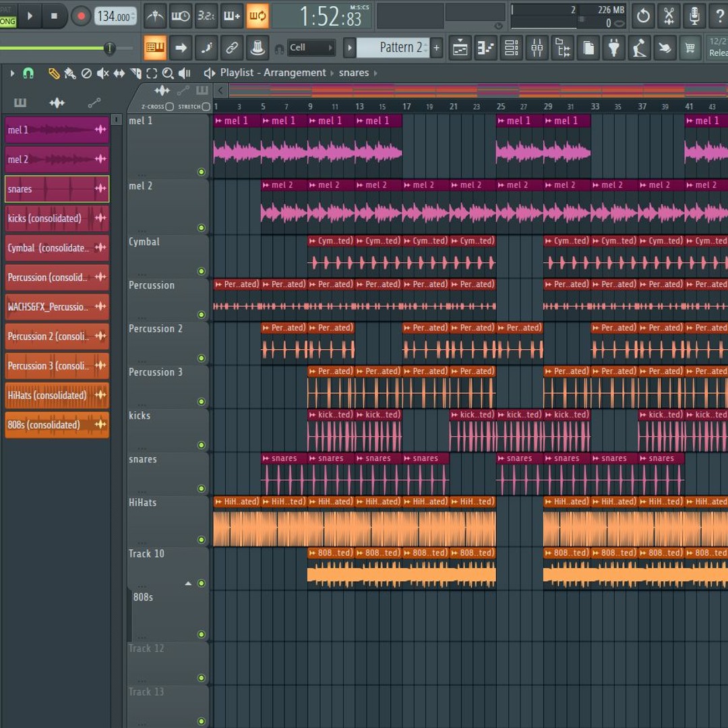This screenshot has width=728, height=728.
Task: Open the Cell snap dropdown
Action: 311,48
